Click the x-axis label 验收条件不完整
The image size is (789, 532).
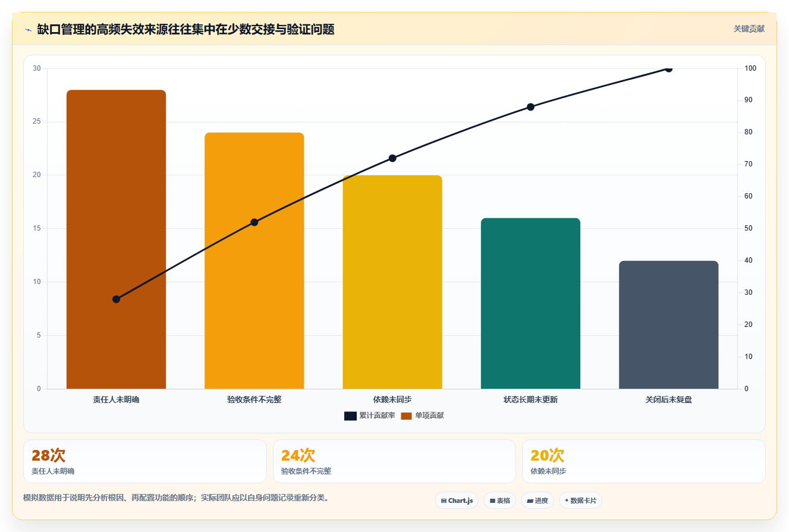click(x=254, y=400)
